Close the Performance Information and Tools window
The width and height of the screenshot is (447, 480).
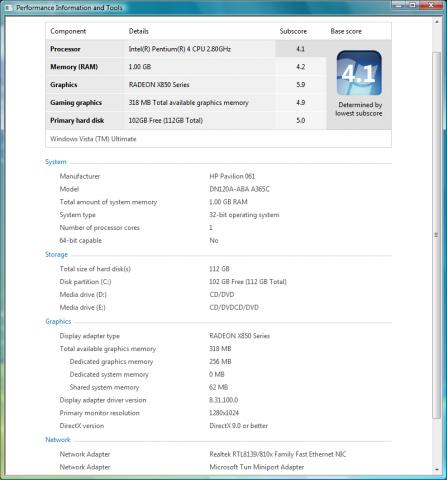pos(431,5)
